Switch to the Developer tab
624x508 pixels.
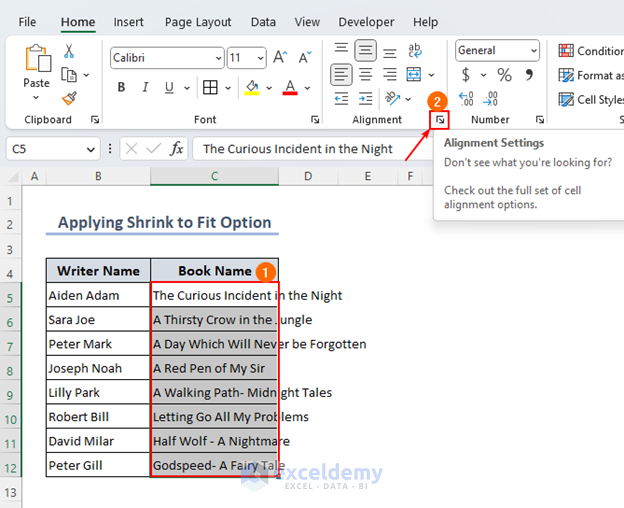pyautogui.click(x=366, y=22)
